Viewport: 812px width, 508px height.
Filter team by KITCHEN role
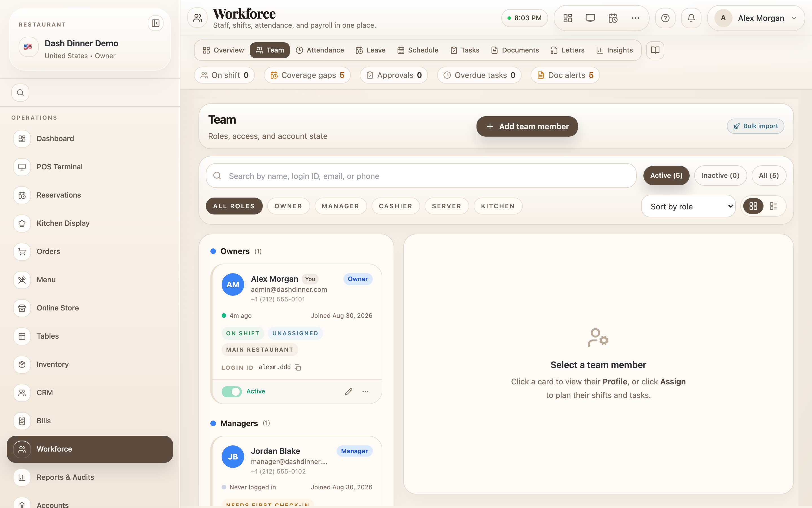click(498, 206)
